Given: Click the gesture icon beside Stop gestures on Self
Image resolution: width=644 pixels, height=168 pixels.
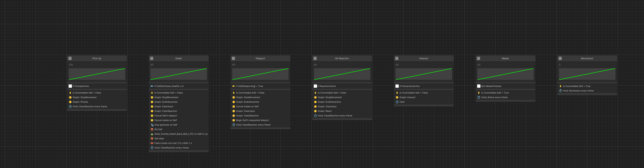Looking at the screenshot, I should (152, 125).
